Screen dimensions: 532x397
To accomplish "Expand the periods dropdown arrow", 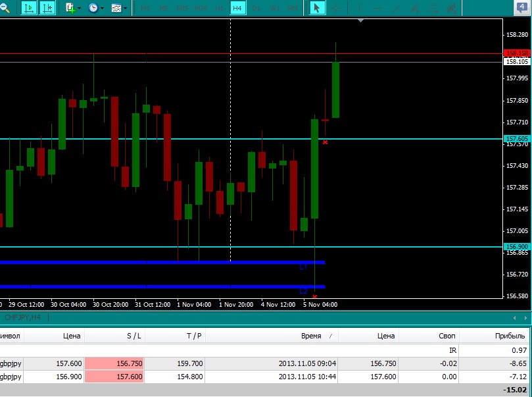I will tap(102, 9).
